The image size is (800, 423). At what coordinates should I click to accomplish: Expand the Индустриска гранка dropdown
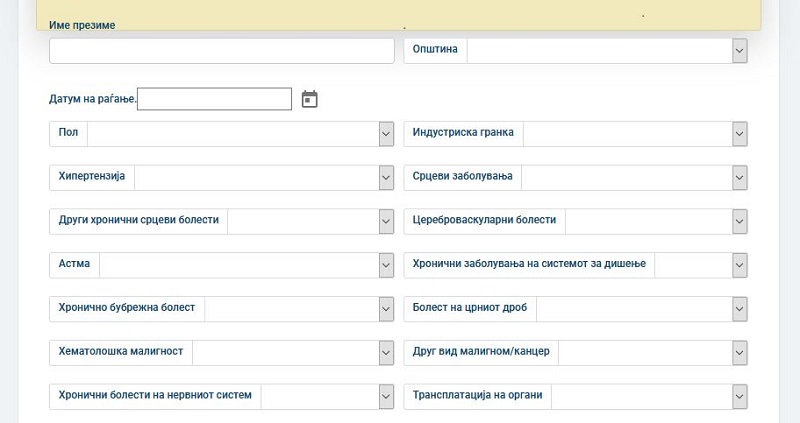tap(635, 134)
